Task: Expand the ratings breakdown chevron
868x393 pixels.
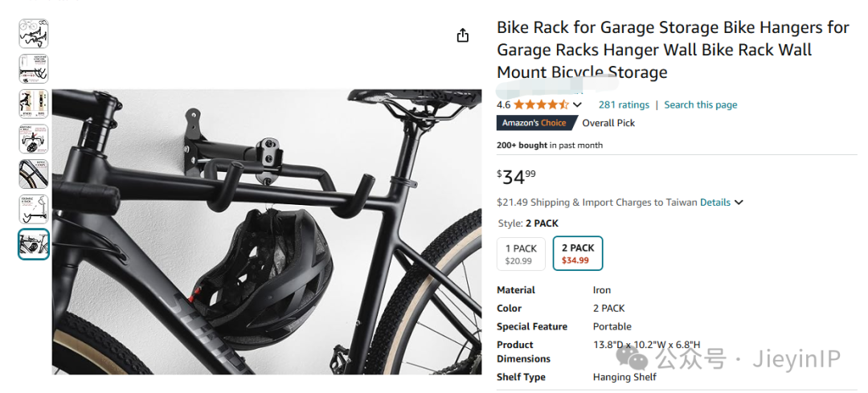Action: pyautogui.click(x=577, y=105)
